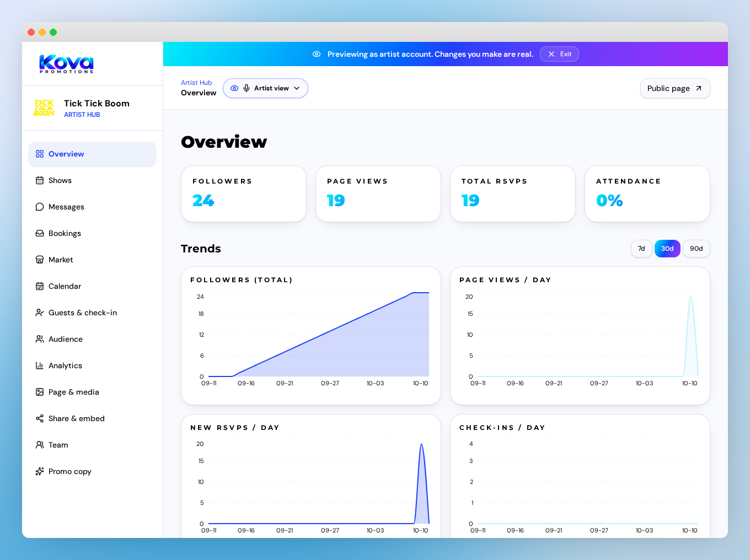Screen dimensions: 750x560
Task: Click the Page Views / Day chart
Action: [x=580, y=336]
